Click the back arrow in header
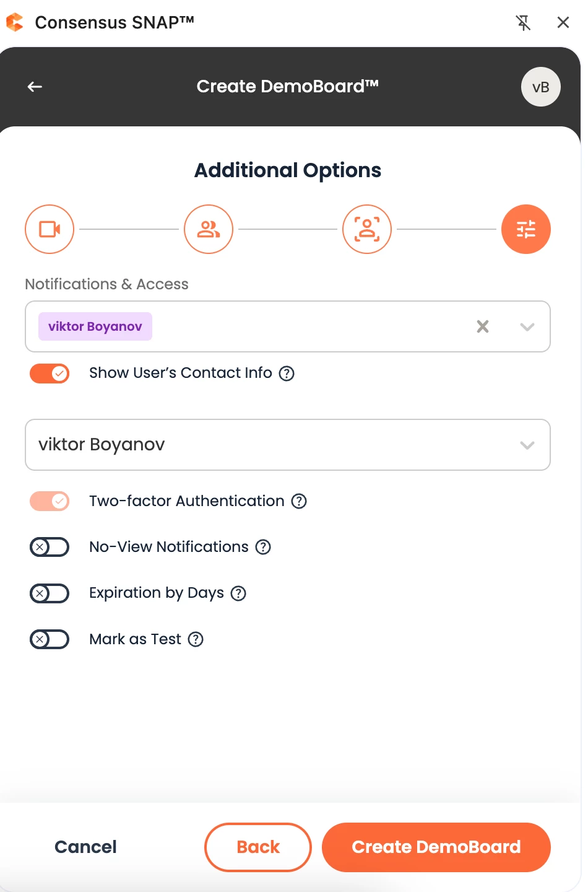 [35, 87]
